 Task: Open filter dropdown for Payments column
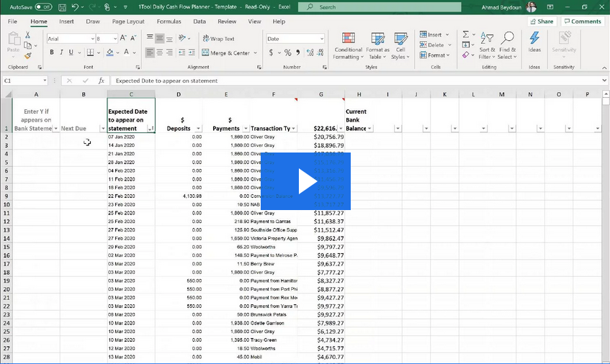point(246,129)
